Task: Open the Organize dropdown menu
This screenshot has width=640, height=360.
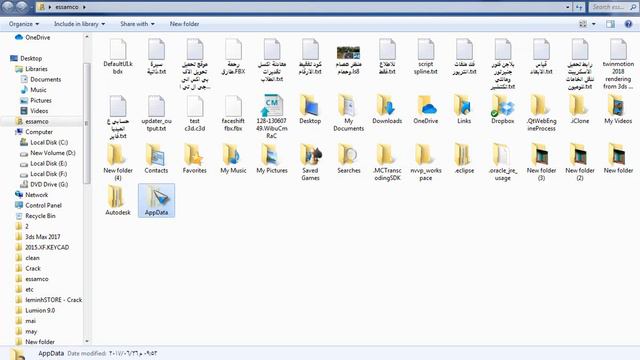Action: pos(24,24)
